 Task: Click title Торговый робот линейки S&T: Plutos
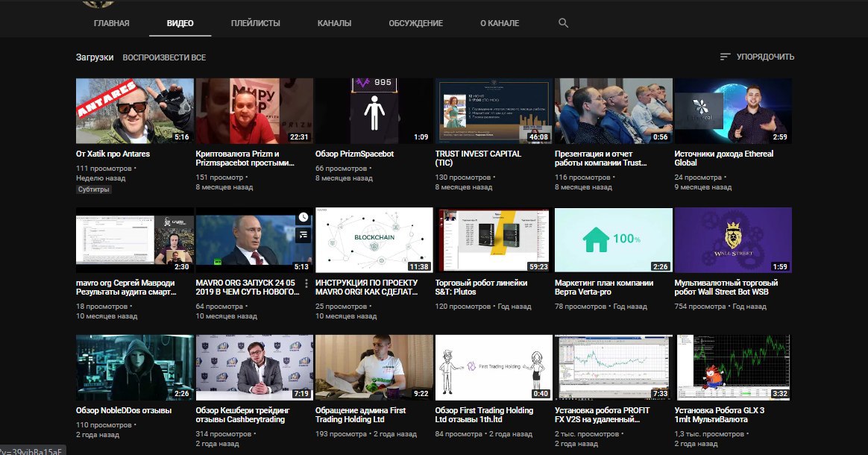tap(481, 287)
